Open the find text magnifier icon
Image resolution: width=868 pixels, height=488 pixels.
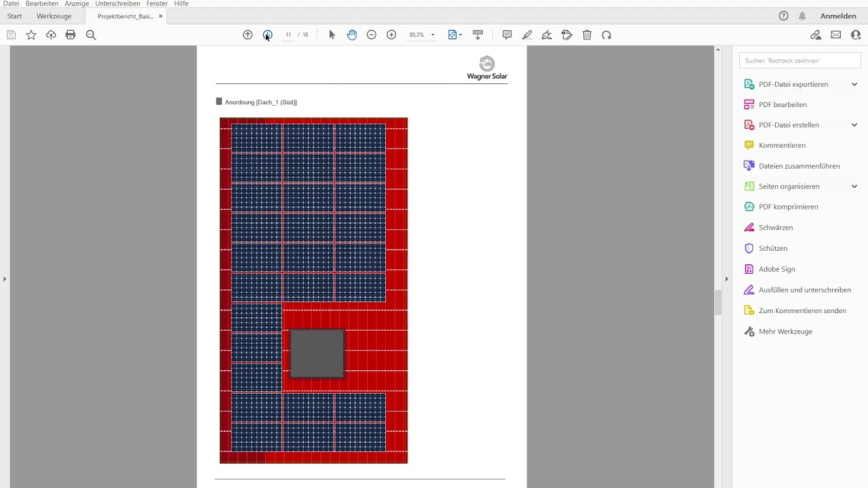point(91,35)
